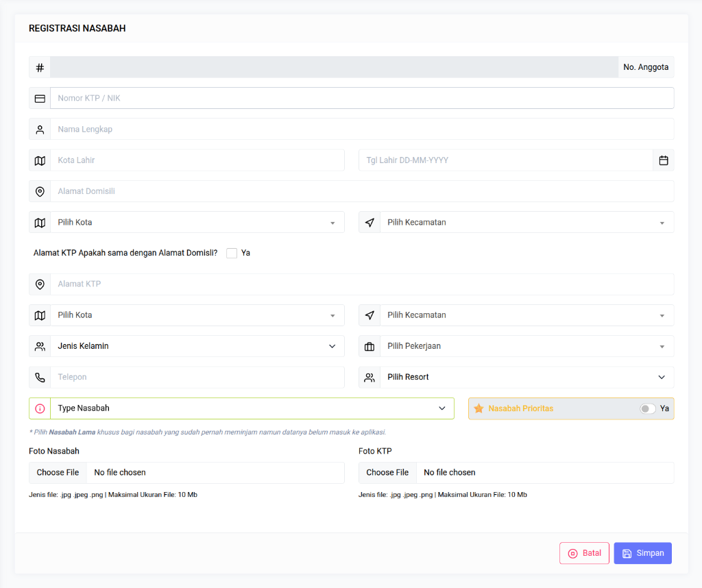Click the Batal button
The image size is (702, 588).
click(x=584, y=553)
